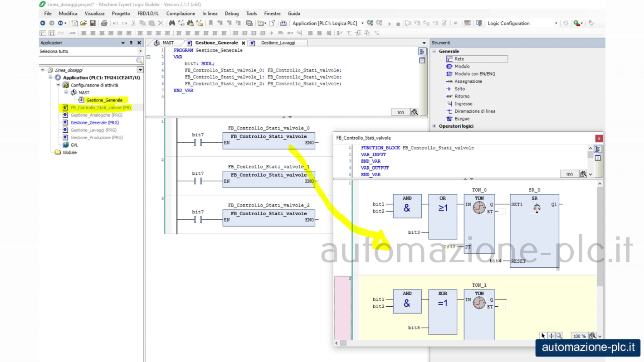Select FB_Controllo_Stati_valvole (FB) in tree
The height and width of the screenshot is (362, 644).
pos(101,108)
